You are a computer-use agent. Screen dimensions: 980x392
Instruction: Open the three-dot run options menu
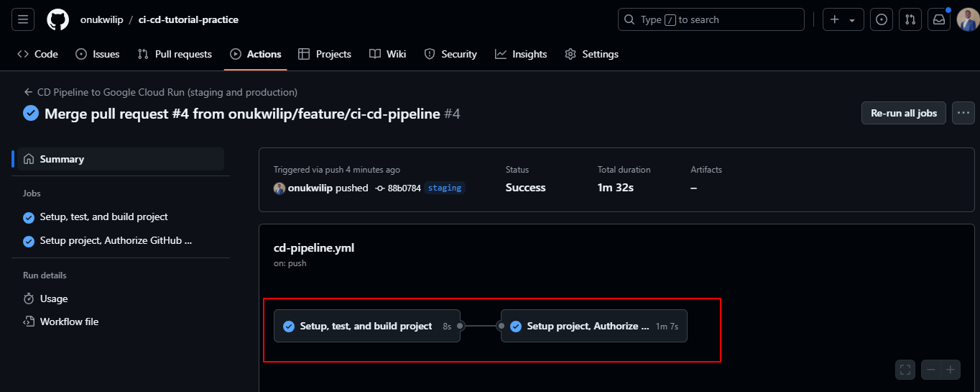click(x=963, y=113)
